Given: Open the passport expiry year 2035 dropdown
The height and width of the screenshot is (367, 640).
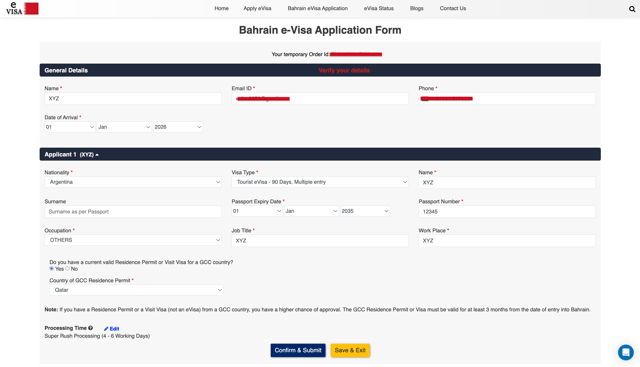Looking at the screenshot, I should 365,211.
